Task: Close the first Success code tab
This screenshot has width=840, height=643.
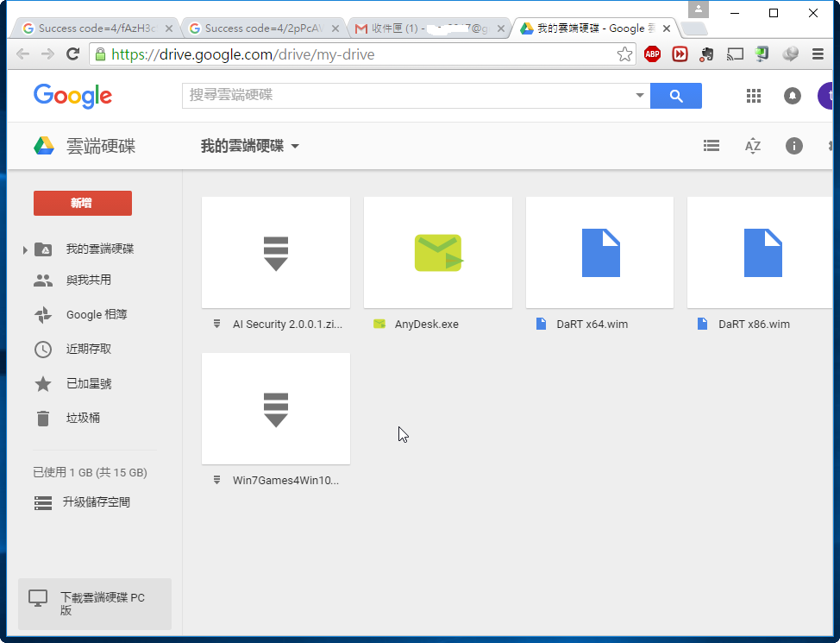Action: 169,28
